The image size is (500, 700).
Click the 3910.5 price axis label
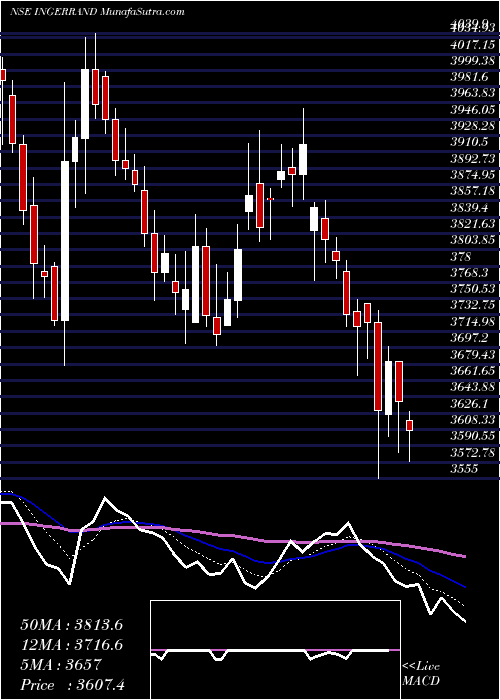coord(469,142)
